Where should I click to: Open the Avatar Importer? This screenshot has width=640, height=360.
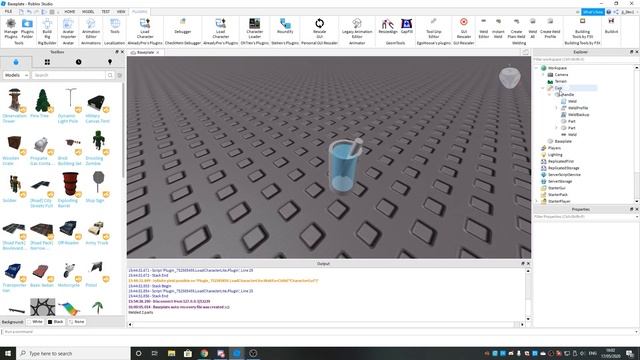[x=68, y=29]
